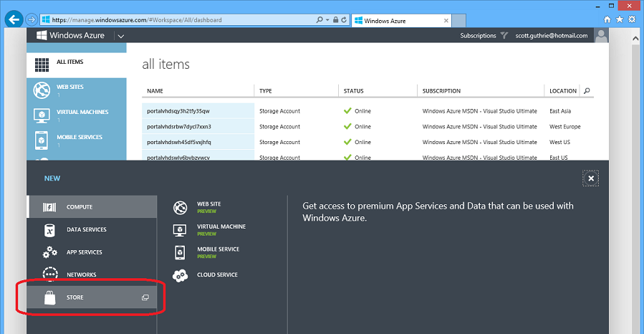Image resolution: width=644 pixels, height=334 pixels.
Task: Select the Cloud Service gear-cloud icon
Action: tap(180, 275)
